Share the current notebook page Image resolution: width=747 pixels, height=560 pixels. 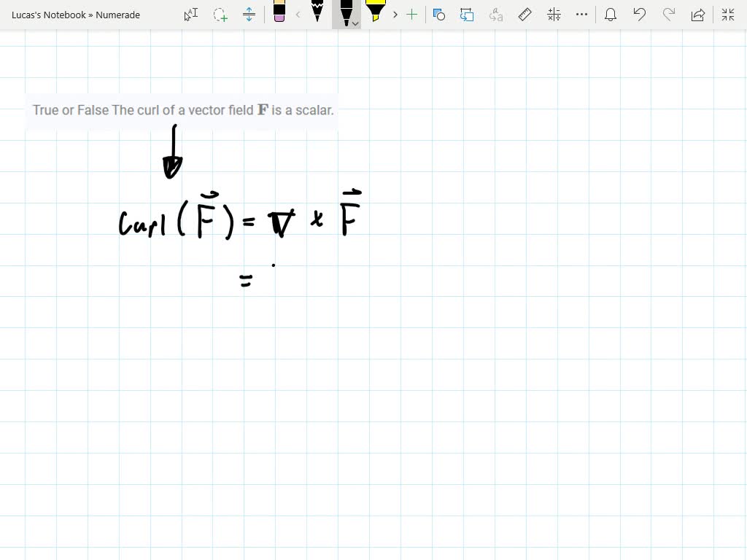pyautogui.click(x=698, y=15)
